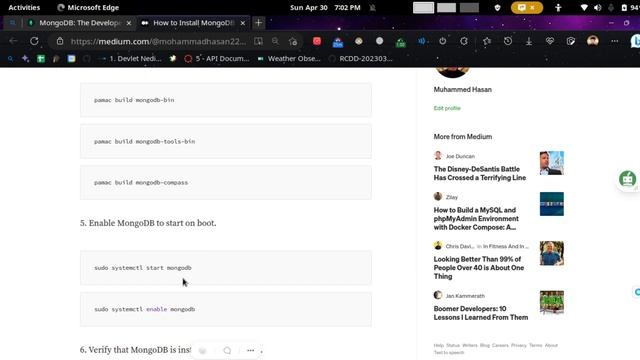Open the Bing sidebar icon
The image size is (640, 360).
click(x=635, y=41)
